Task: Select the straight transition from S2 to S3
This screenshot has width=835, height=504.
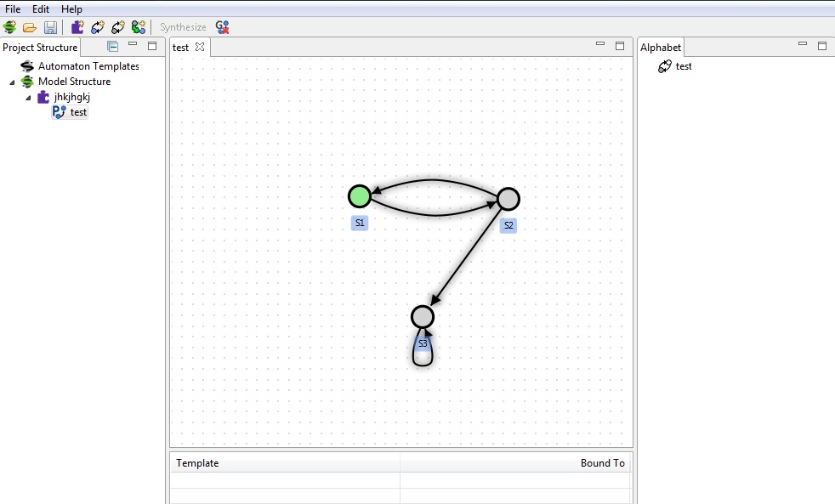Action: [x=466, y=257]
